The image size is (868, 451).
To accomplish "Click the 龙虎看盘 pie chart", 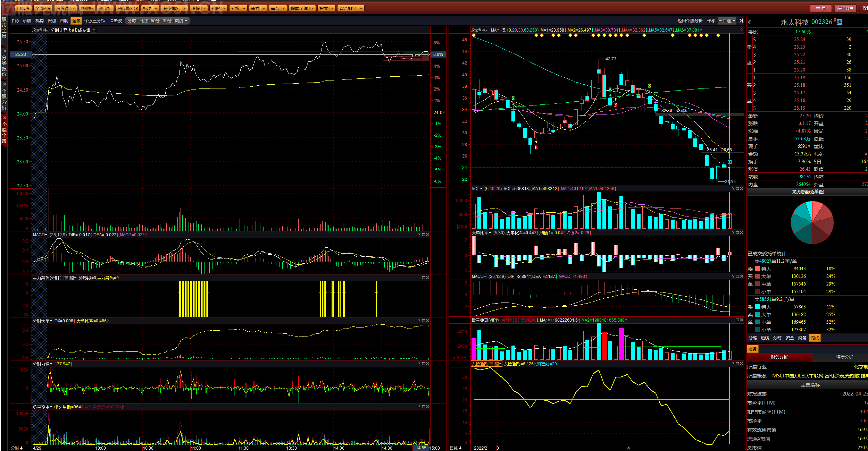I will coord(812,222).
